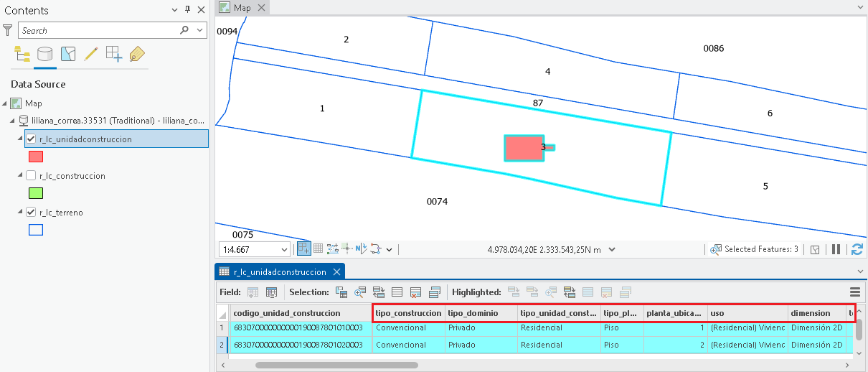The image size is (868, 372).
Task: Pause map drawing
Action: (836, 249)
